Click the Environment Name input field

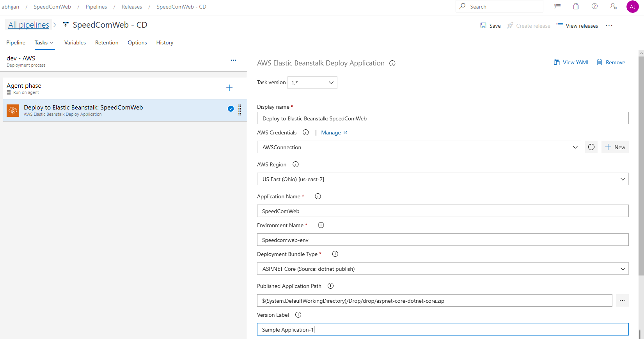442,240
